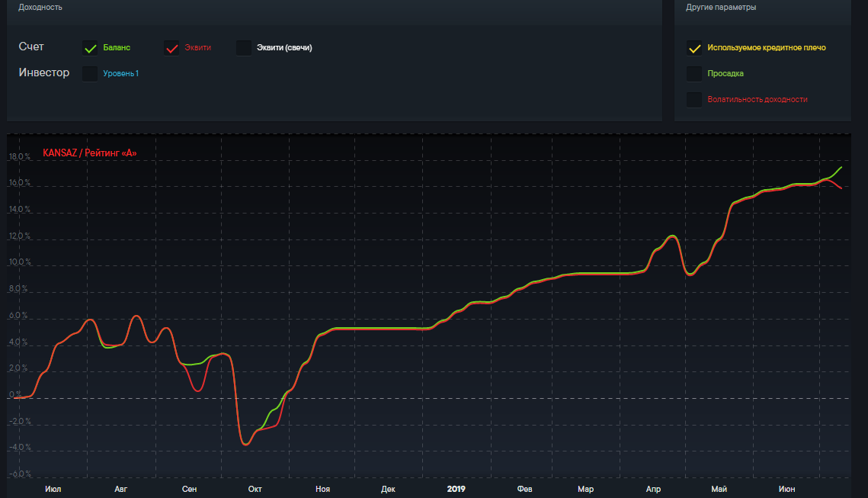Uncheck the red Эквити checkbox
The width and height of the screenshot is (868, 498).
click(x=171, y=48)
